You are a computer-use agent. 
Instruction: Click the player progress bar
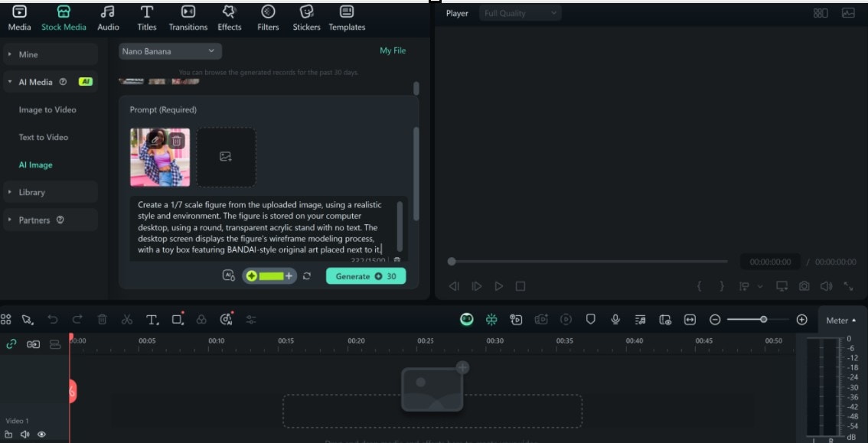point(588,261)
